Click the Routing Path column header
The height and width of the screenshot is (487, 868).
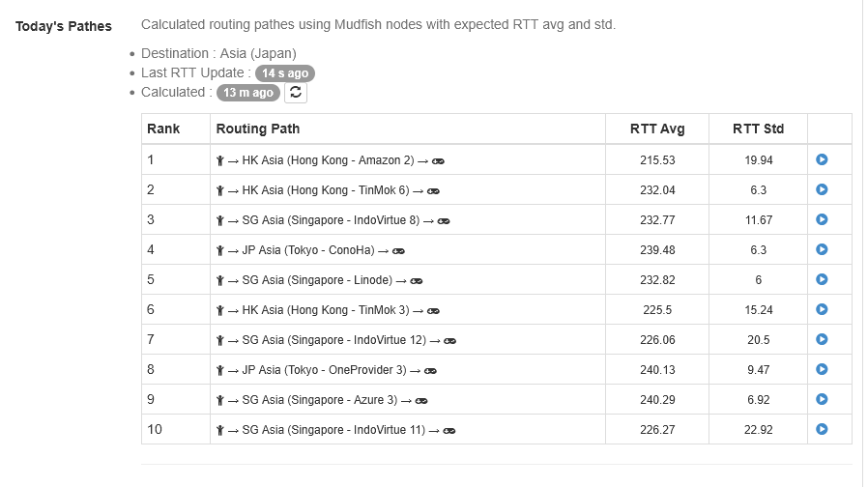(258, 129)
